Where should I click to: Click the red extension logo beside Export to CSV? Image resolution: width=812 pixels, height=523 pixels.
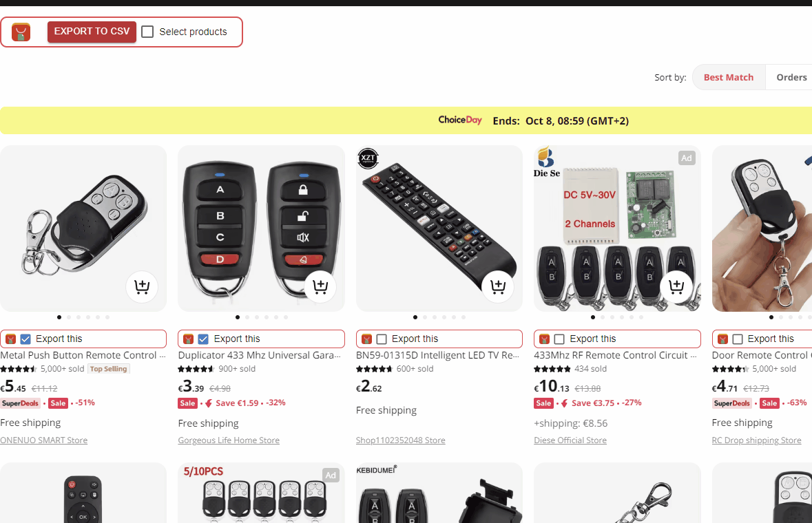[x=21, y=32]
